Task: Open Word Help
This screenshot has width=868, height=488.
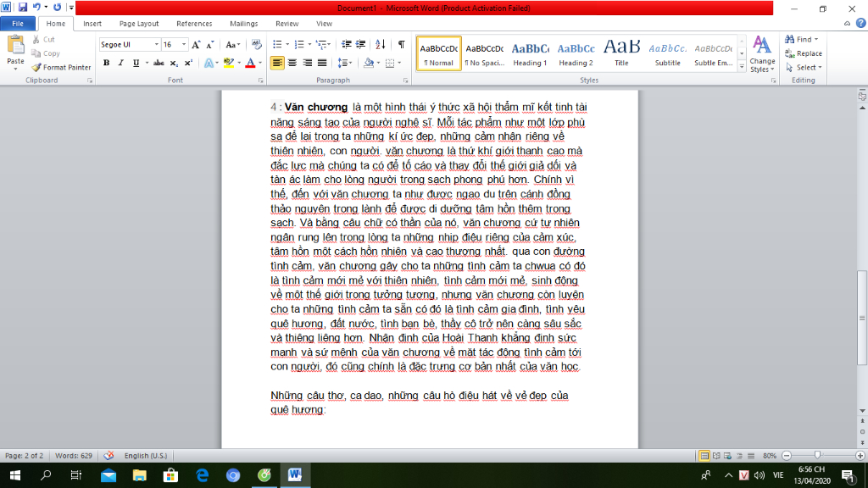Action: (861, 23)
